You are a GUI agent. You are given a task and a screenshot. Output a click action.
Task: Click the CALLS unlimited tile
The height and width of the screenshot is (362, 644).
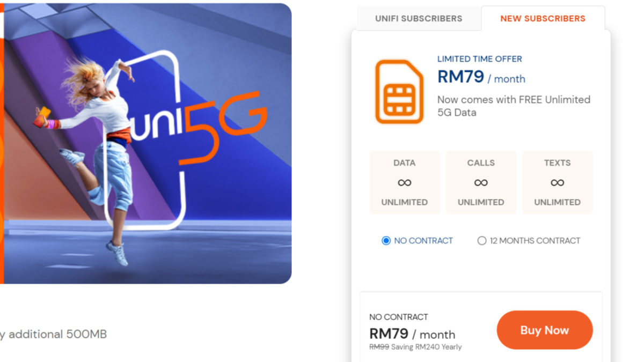pos(481,182)
